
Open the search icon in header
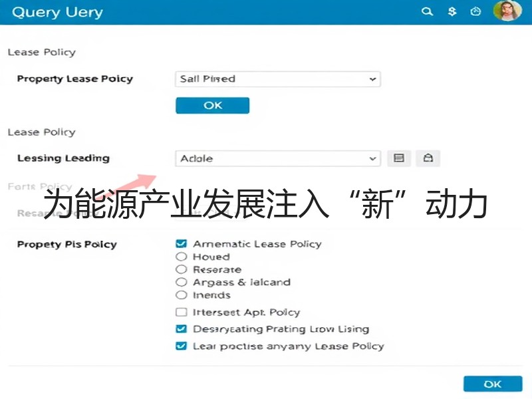click(427, 12)
